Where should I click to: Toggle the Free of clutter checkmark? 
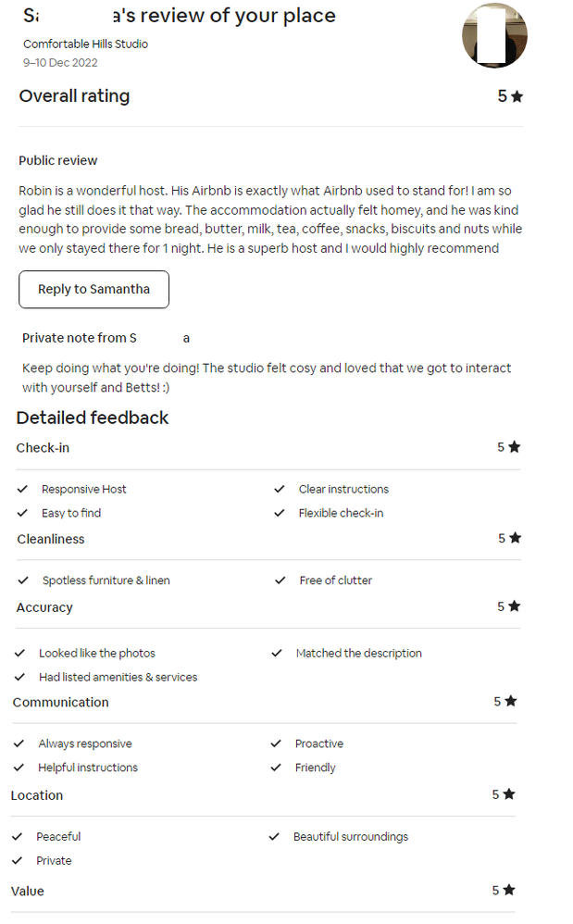pos(280,581)
